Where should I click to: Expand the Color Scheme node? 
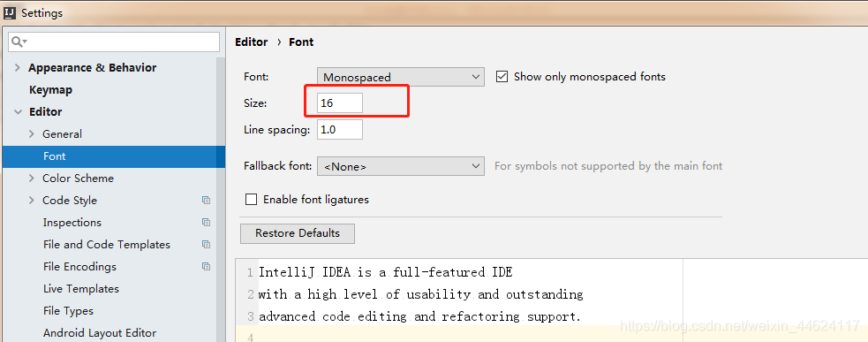32,178
